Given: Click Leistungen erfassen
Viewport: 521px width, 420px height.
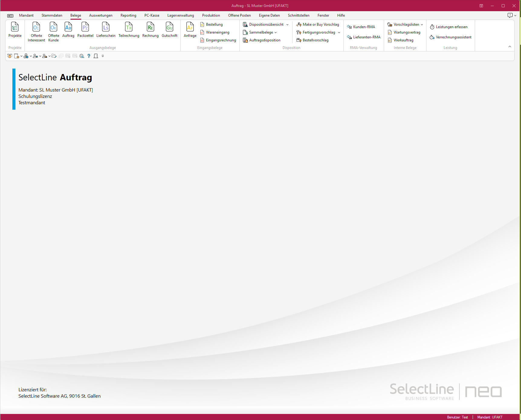Looking at the screenshot, I should click(x=449, y=27).
